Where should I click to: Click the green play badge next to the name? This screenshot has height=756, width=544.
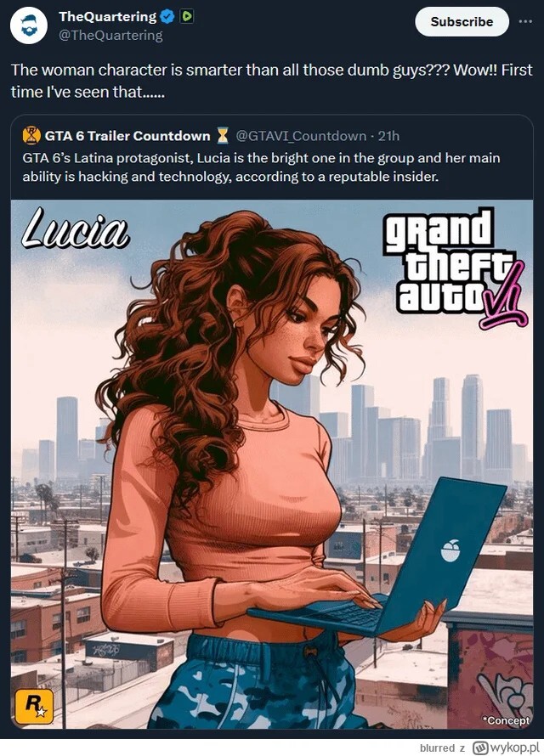[187, 17]
